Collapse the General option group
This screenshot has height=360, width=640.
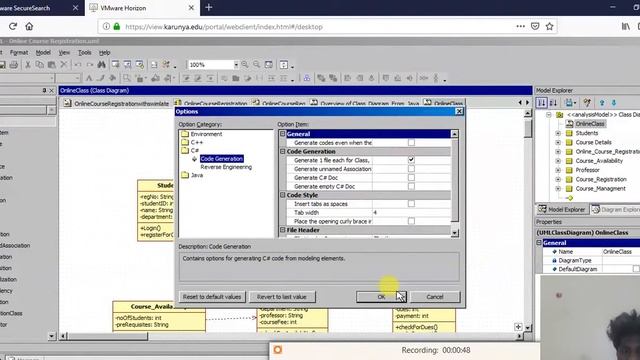(282, 134)
